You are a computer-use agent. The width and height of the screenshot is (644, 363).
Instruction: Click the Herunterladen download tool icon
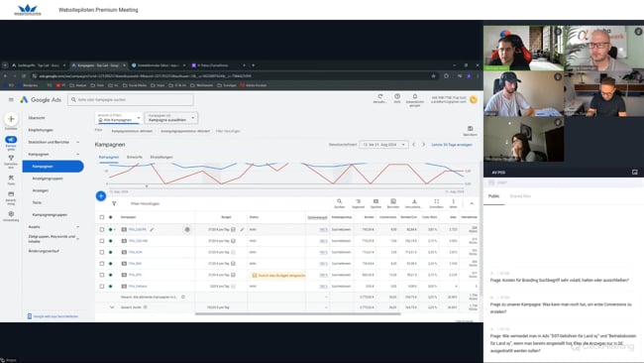tap(414, 201)
